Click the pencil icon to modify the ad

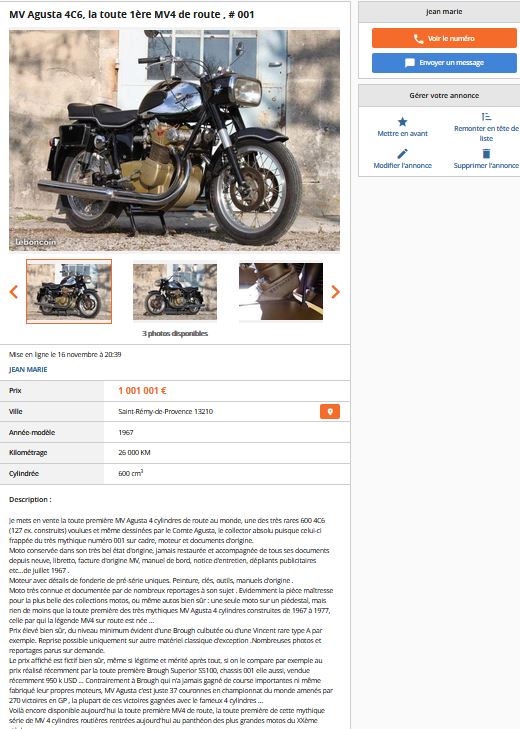(402, 153)
